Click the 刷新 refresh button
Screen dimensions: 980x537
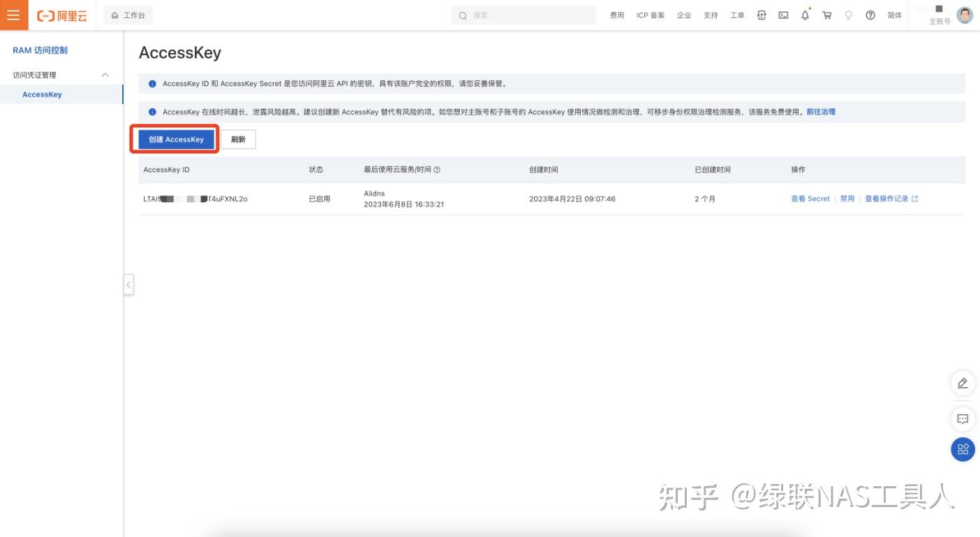[x=238, y=139]
